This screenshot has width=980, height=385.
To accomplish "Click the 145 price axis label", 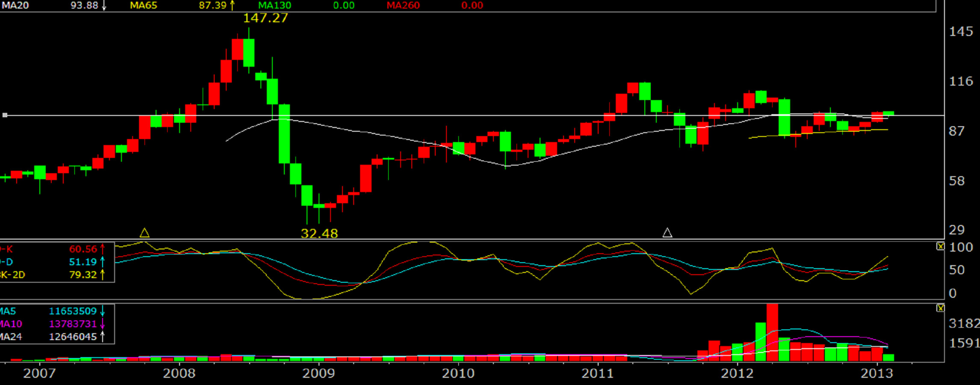I will (961, 32).
